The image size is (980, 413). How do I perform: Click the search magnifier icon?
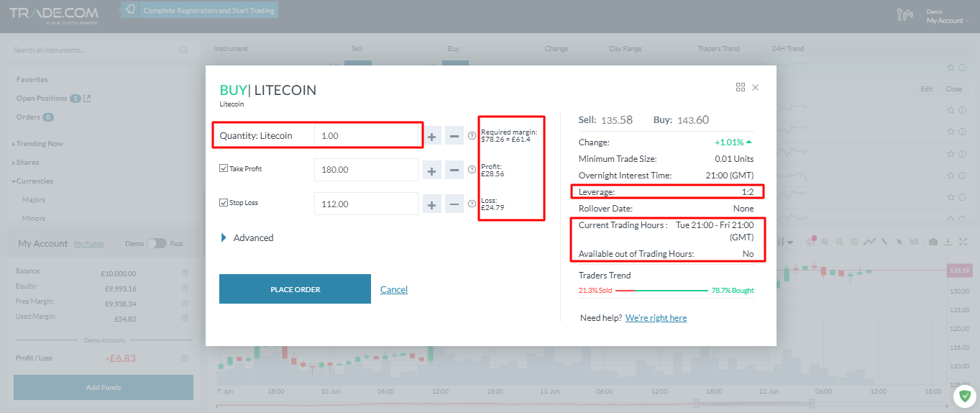coord(184,50)
